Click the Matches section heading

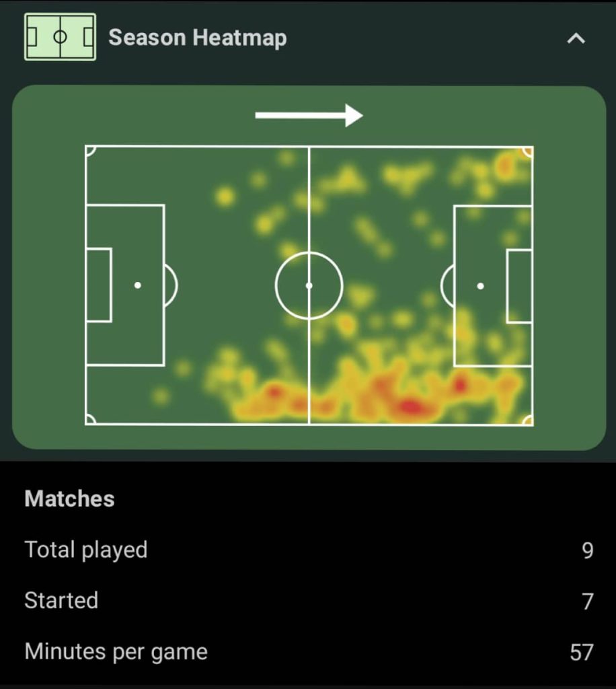(69, 499)
